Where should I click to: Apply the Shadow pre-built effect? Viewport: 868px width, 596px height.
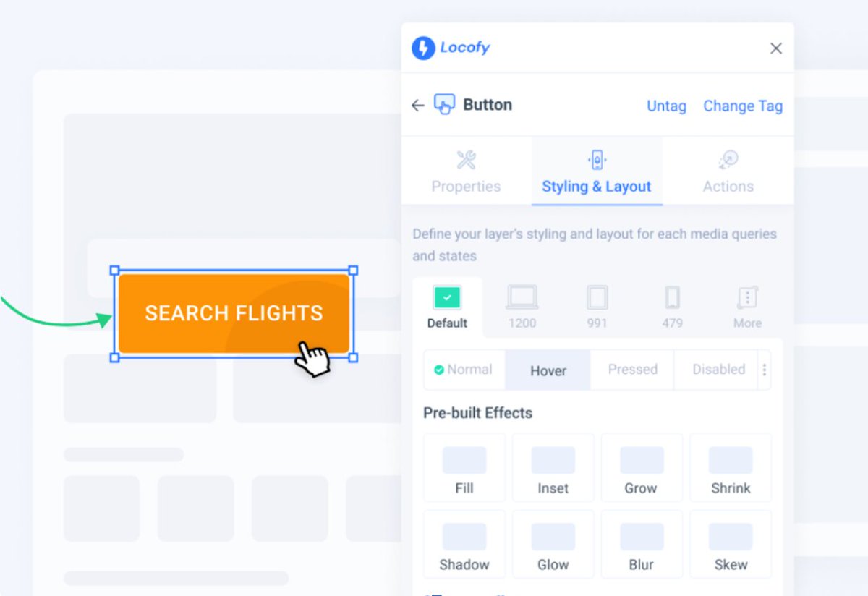point(464,544)
